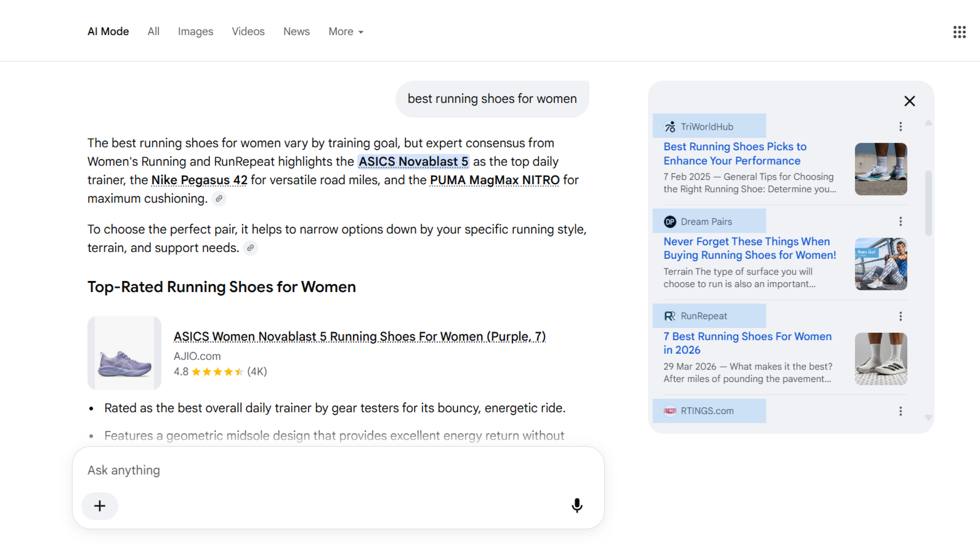
Task: Switch to the All results tab
Action: pos(153,31)
